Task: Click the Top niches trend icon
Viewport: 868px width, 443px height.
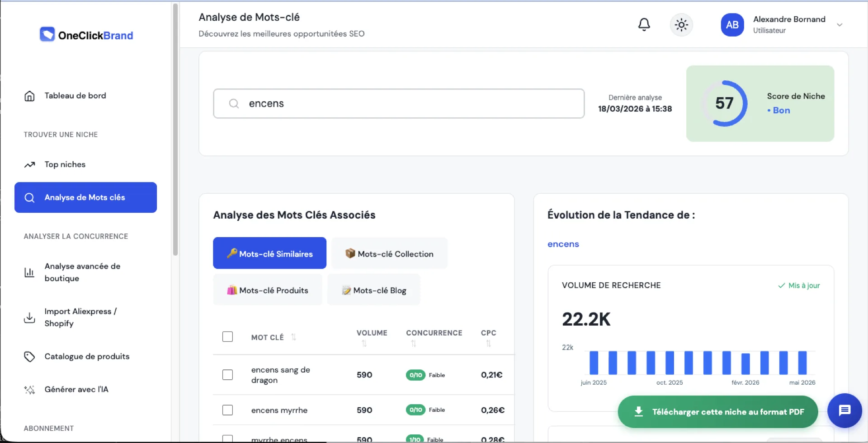Action: click(29, 164)
